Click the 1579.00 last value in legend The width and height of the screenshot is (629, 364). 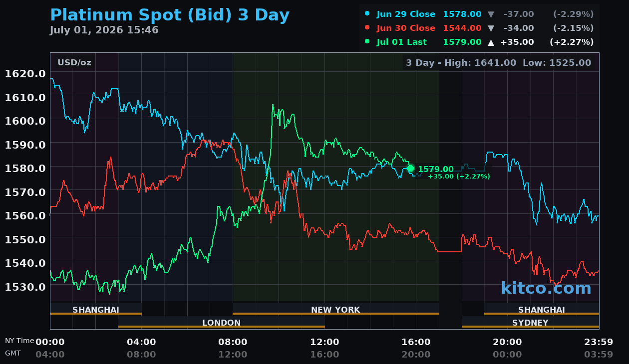coord(462,42)
